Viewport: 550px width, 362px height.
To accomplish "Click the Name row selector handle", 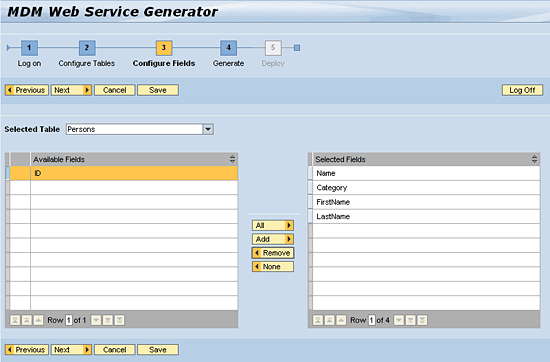I will (x=310, y=173).
